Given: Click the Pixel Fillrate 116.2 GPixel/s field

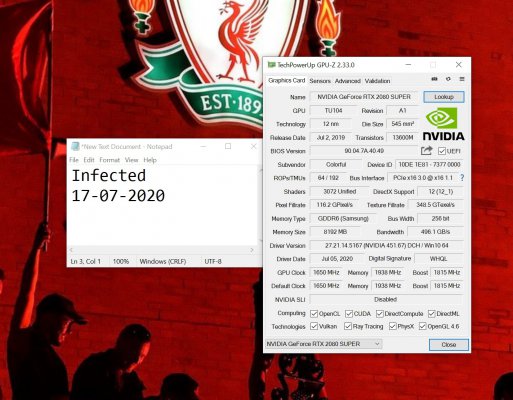Looking at the screenshot, I should tap(334, 205).
